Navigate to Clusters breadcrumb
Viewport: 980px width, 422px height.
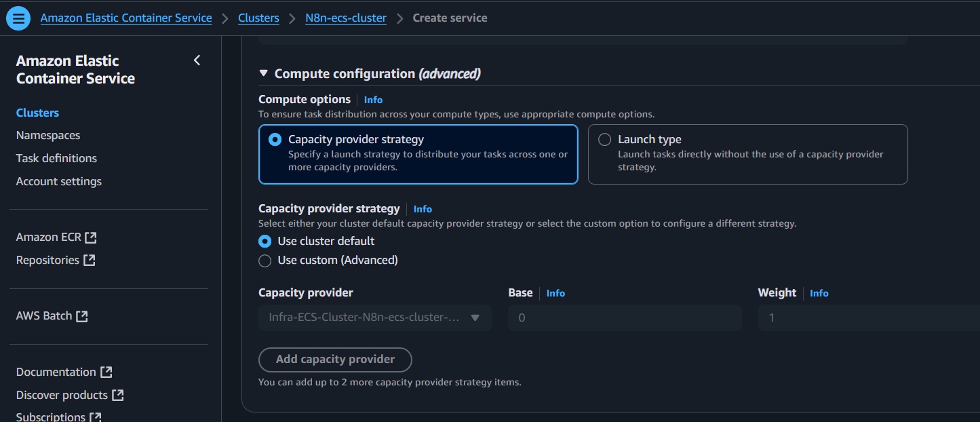coord(258,18)
